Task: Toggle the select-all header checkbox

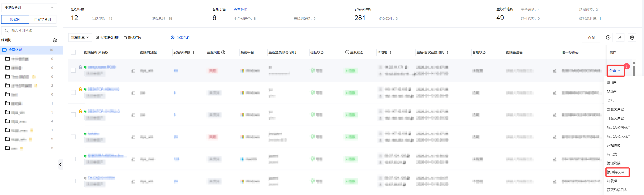Action: [x=73, y=52]
